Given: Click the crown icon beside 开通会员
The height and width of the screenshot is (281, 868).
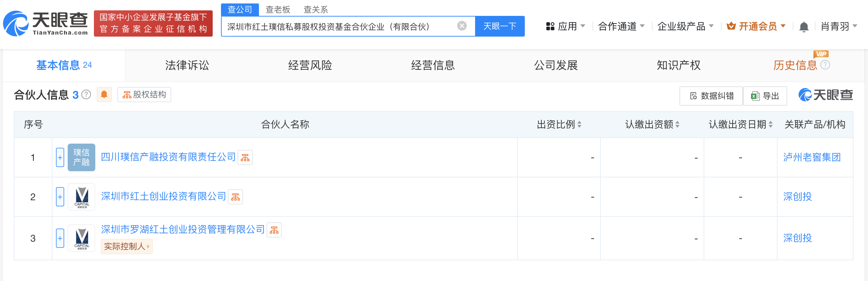Looking at the screenshot, I should 731,26.
